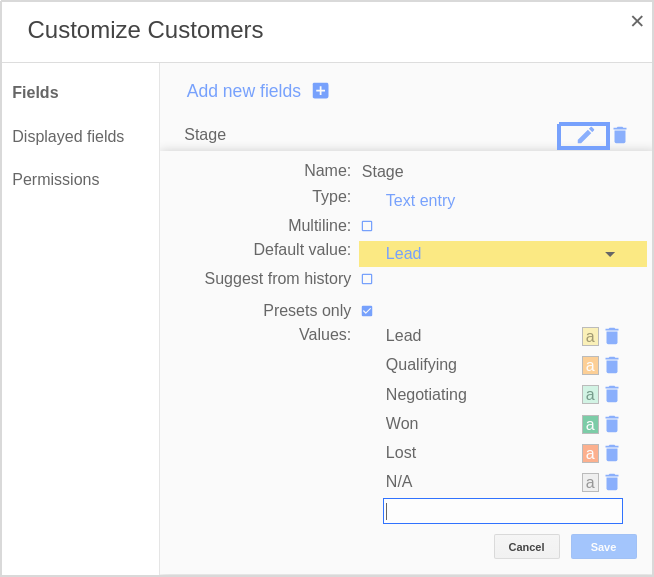Delete the Stage field with trash icon
Viewport: 654px width, 577px height.
click(x=620, y=135)
